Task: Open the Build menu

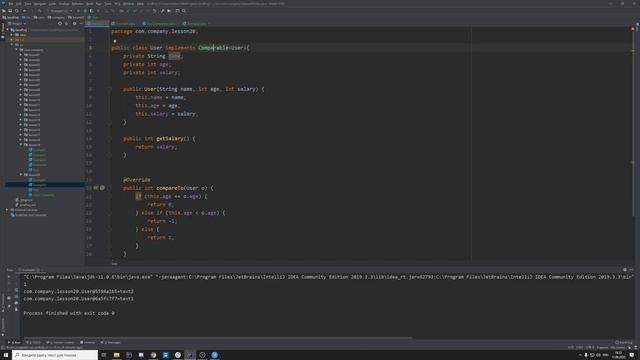Action: click(90, 4)
